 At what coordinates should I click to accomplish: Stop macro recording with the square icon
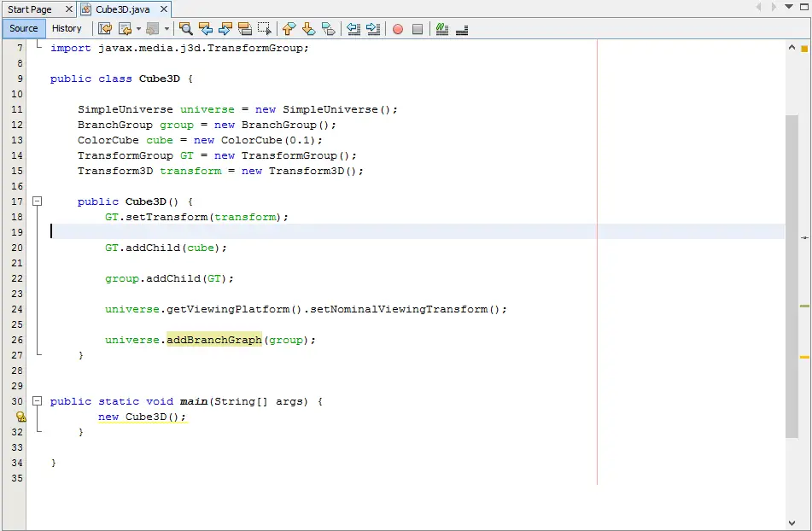[416, 28]
